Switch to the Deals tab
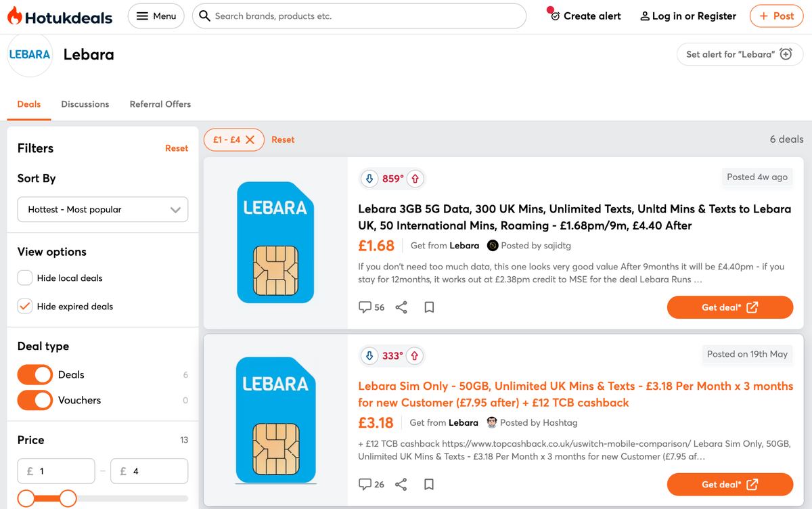 (29, 104)
